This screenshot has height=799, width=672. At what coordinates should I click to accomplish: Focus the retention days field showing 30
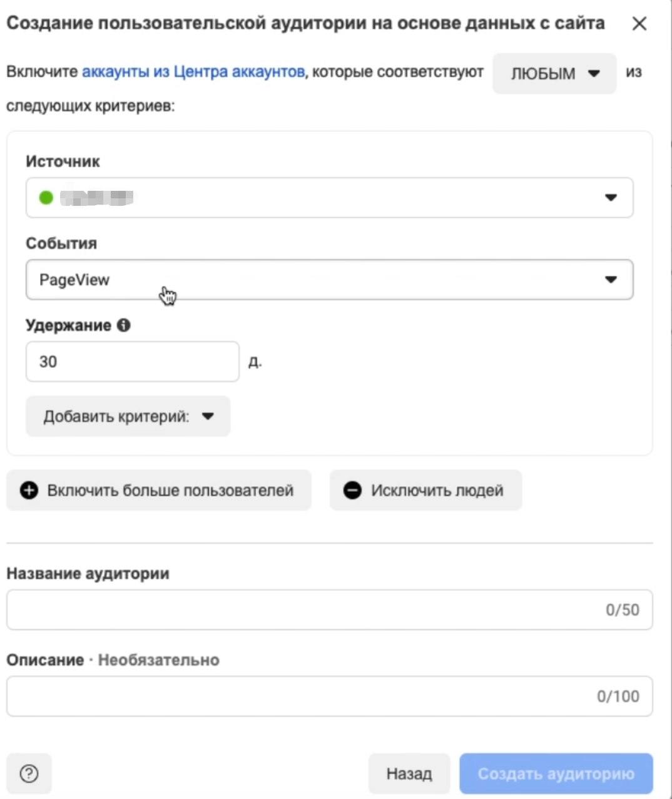(x=133, y=362)
